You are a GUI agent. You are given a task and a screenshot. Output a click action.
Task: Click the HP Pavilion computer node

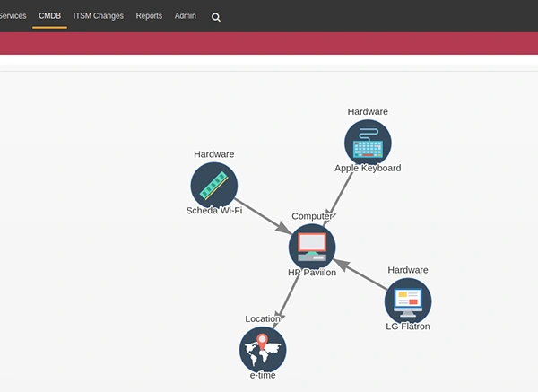(312, 248)
